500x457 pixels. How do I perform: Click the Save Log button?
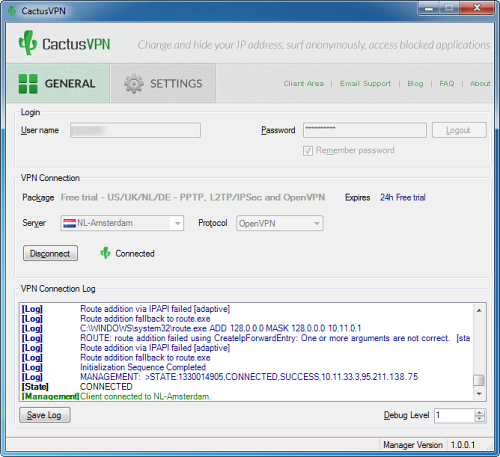click(x=45, y=415)
